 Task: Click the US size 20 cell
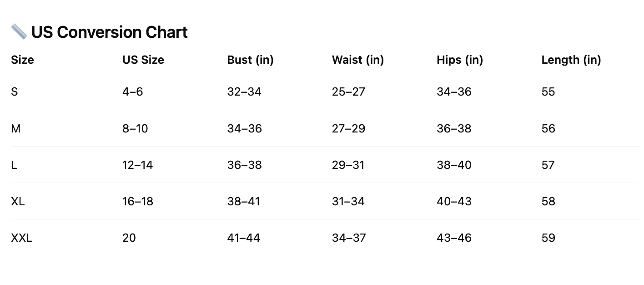click(129, 238)
